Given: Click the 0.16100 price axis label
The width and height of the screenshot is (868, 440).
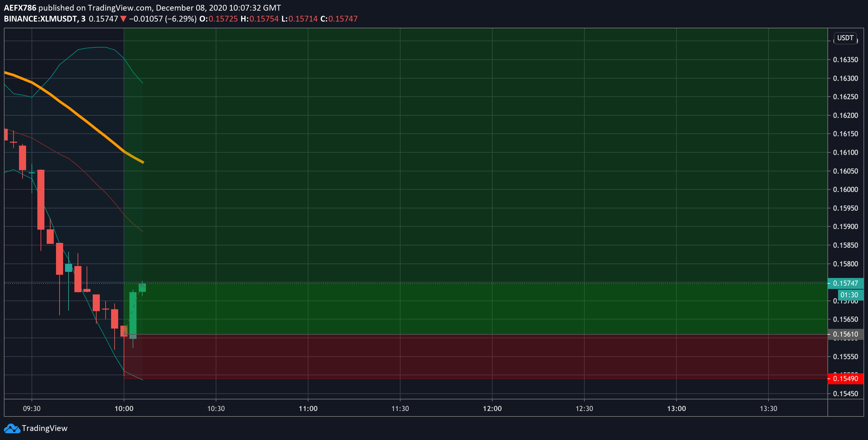Looking at the screenshot, I should pyautogui.click(x=845, y=152).
